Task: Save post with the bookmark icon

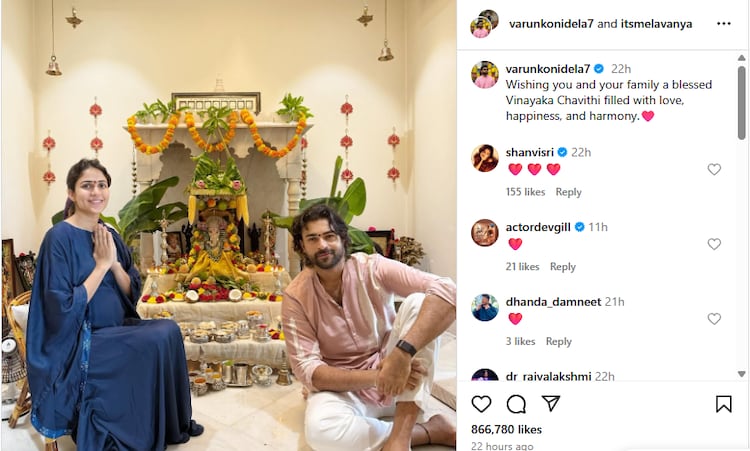Action: tap(724, 404)
